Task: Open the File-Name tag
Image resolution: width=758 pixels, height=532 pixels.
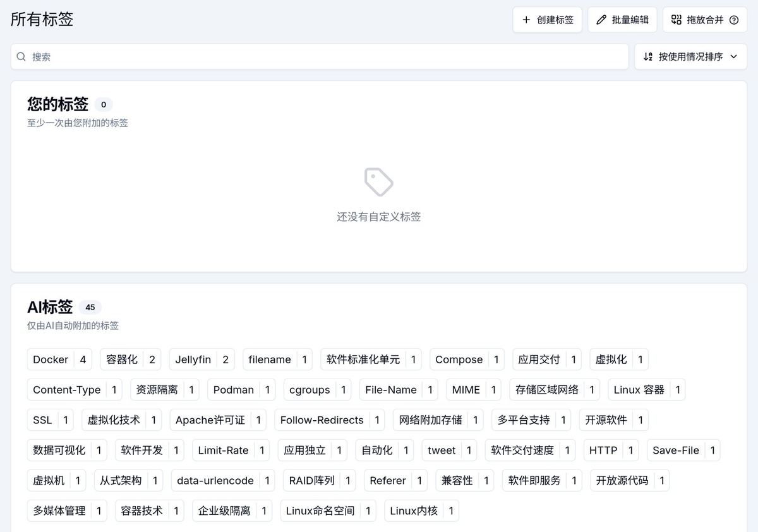Action: click(399, 390)
